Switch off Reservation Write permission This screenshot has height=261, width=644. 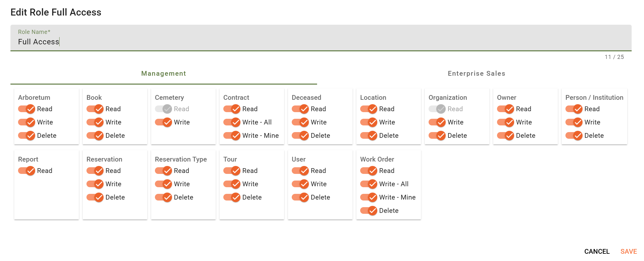pos(95,184)
